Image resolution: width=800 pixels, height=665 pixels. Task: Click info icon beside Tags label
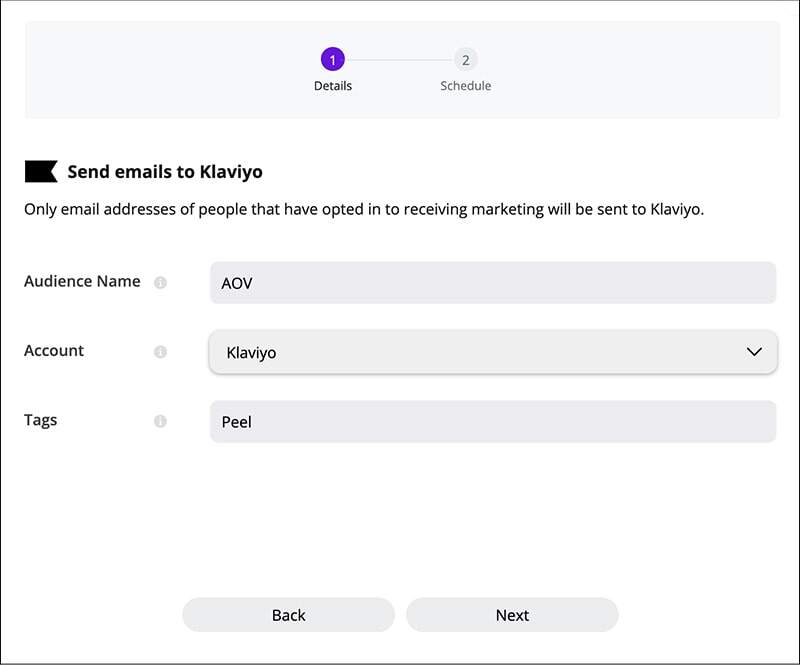pos(160,421)
